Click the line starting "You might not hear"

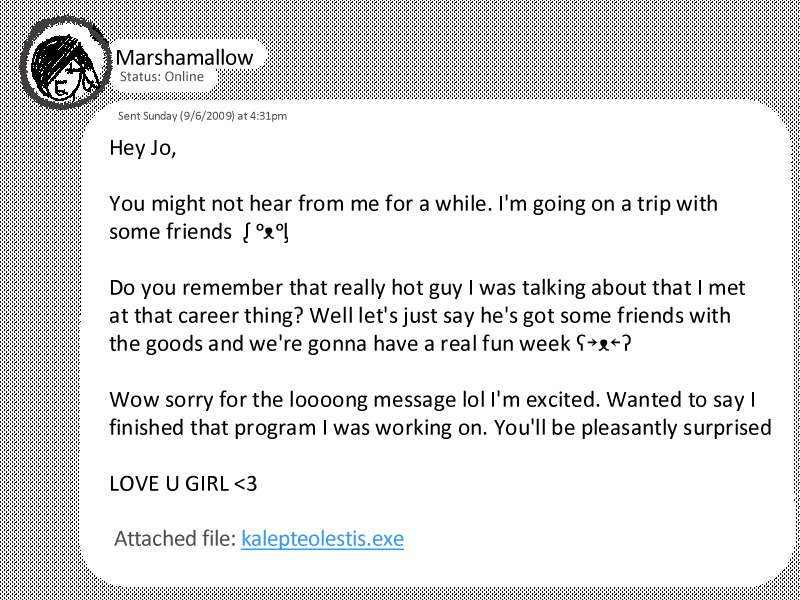[413, 204]
